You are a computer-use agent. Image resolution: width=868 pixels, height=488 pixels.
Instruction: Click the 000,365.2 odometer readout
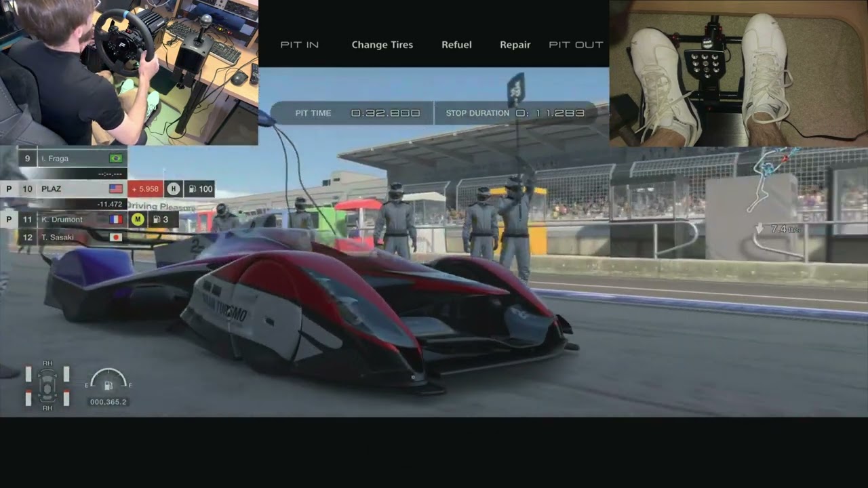[108, 402]
